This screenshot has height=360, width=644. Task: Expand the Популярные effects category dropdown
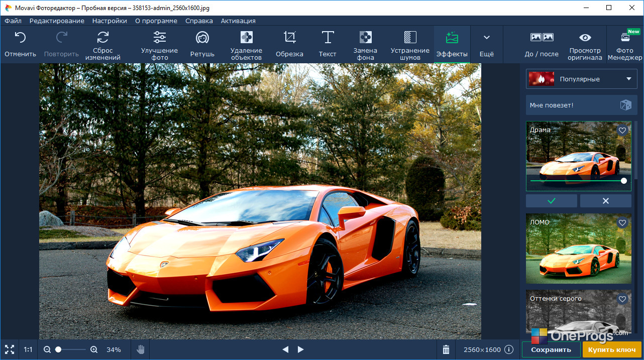[582, 79]
